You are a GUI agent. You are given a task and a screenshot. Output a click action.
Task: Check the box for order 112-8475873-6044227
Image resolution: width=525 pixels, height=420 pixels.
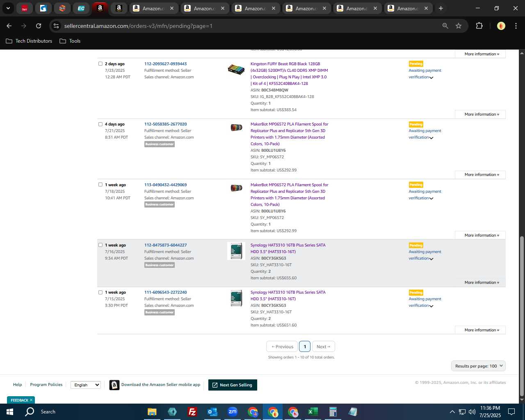pos(100,245)
